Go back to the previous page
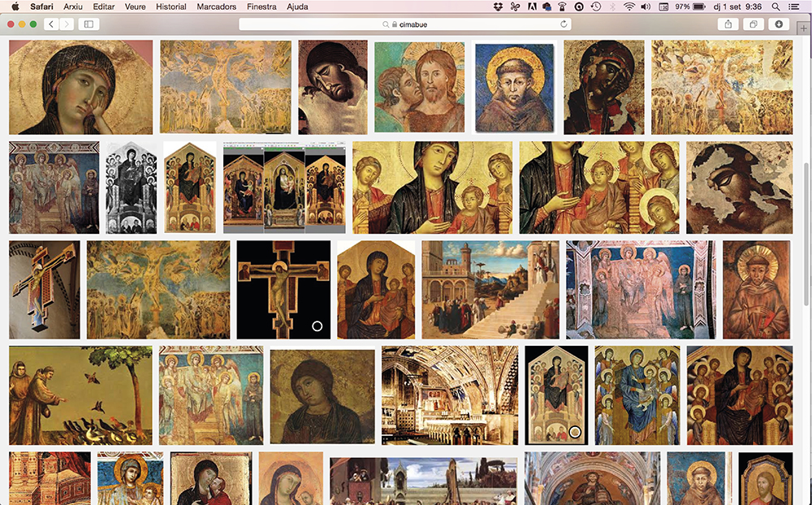 point(50,24)
